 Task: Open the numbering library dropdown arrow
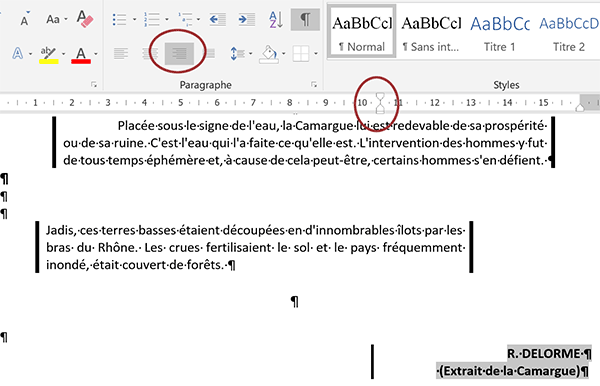pos(167,19)
